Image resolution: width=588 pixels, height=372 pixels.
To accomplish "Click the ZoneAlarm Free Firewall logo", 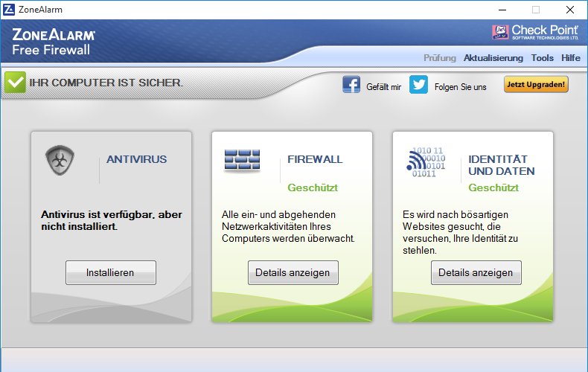I will click(54, 42).
